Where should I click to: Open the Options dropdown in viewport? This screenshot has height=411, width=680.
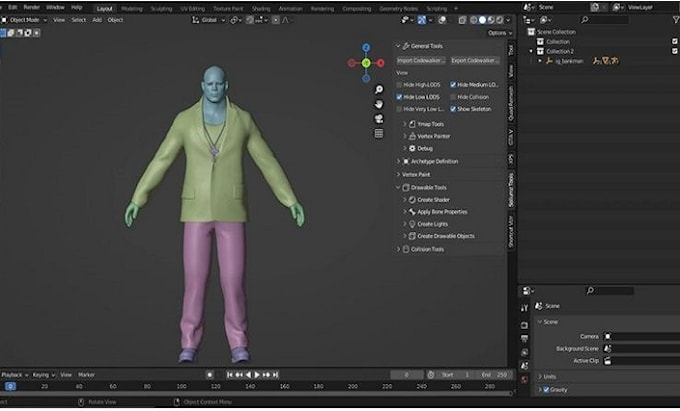point(500,33)
